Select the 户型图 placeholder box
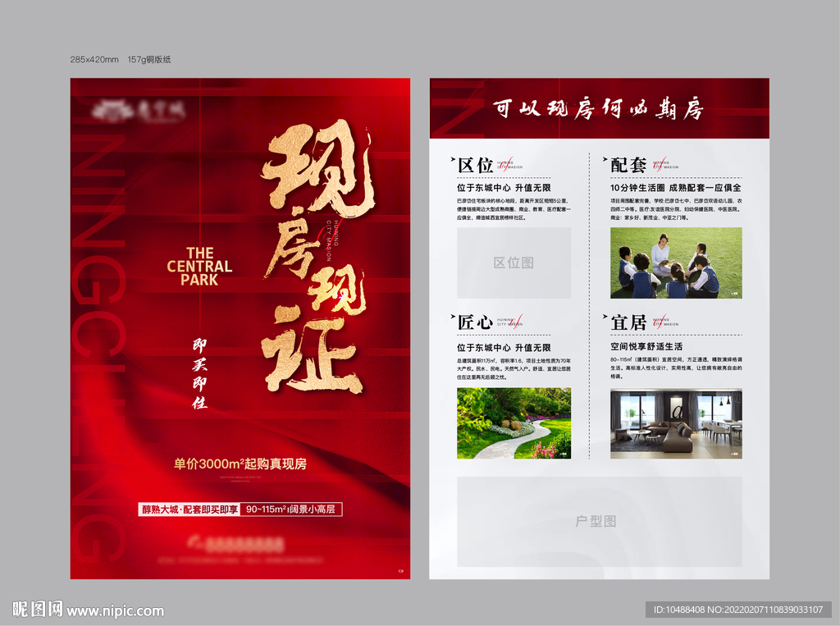The width and height of the screenshot is (840, 626). click(x=599, y=520)
